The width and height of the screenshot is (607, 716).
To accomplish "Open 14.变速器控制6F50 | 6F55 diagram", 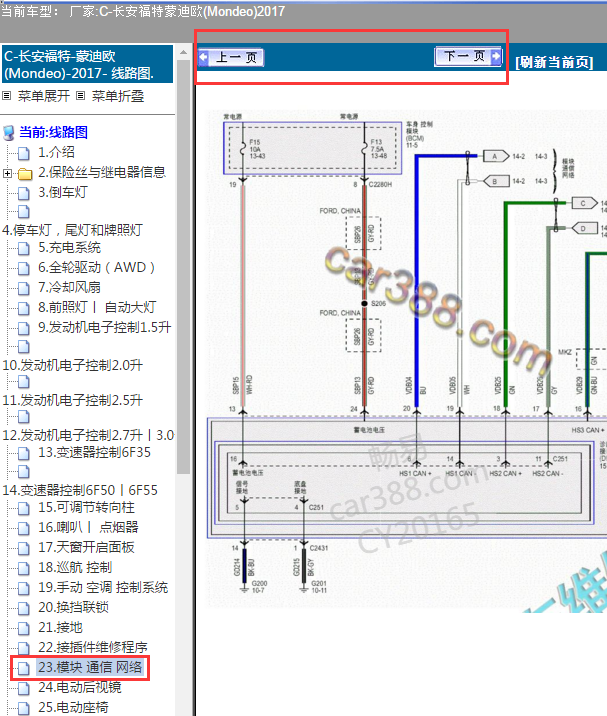I will pyautogui.click(x=80, y=490).
